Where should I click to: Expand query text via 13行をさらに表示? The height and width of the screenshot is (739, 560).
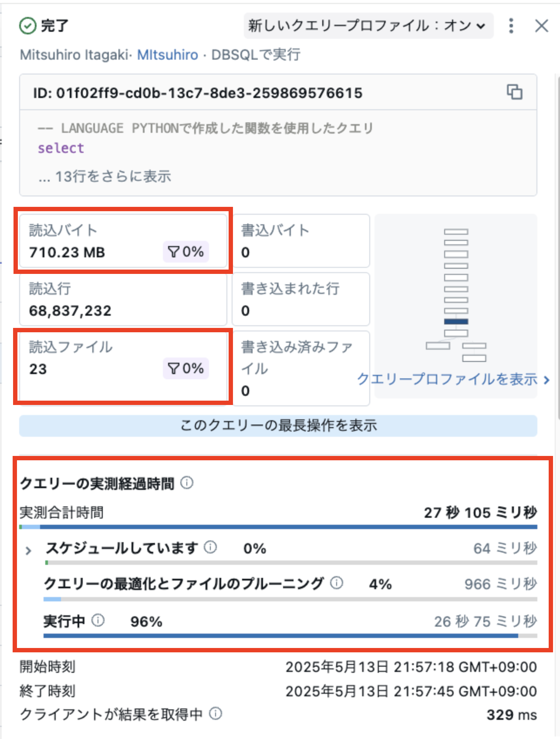(105, 176)
